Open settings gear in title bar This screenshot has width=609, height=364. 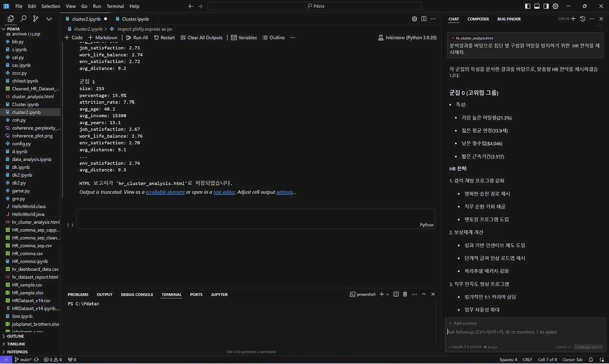pos(555,6)
